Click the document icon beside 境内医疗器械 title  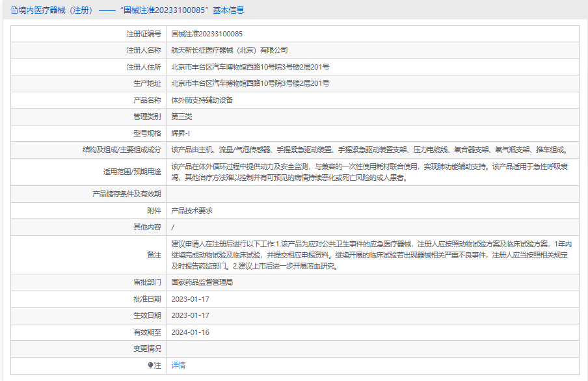click(14, 10)
